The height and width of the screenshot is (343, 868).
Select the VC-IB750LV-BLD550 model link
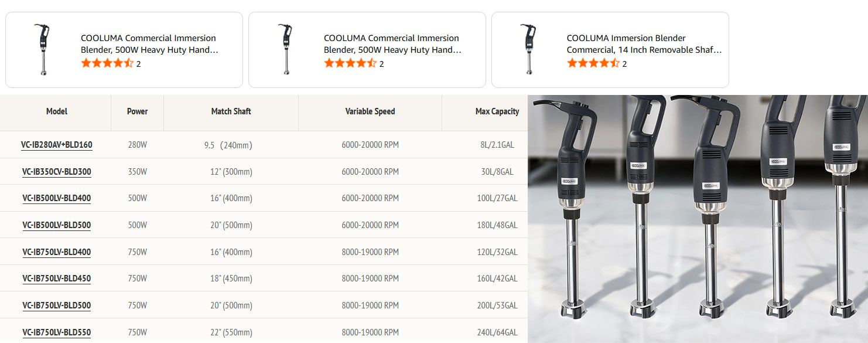57,332
